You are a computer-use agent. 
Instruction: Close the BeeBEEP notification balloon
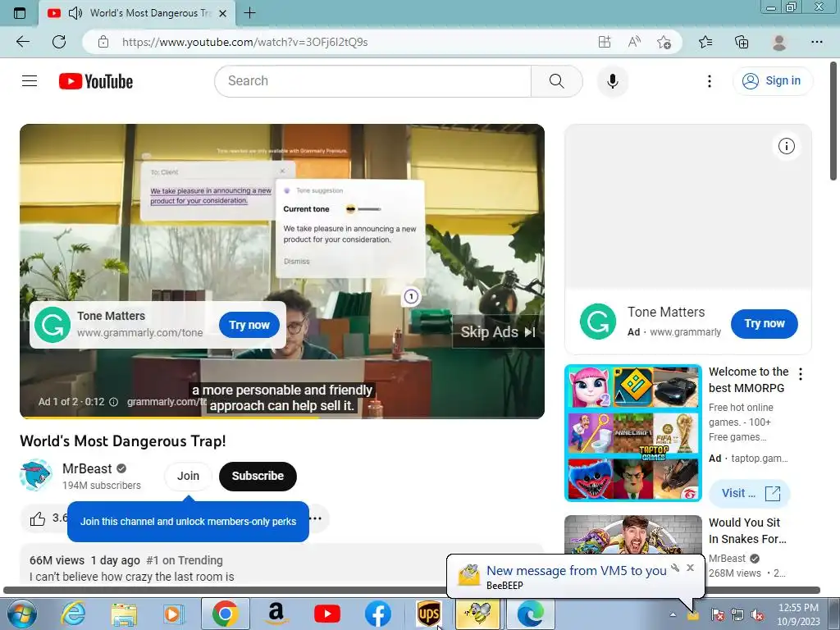690,568
